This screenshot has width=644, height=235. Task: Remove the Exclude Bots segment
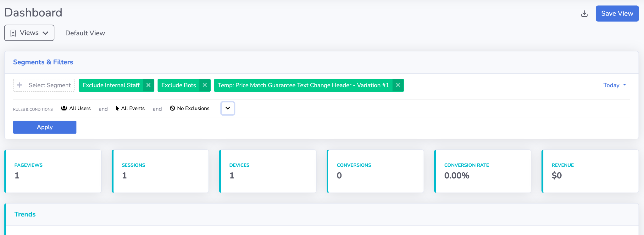(x=205, y=85)
